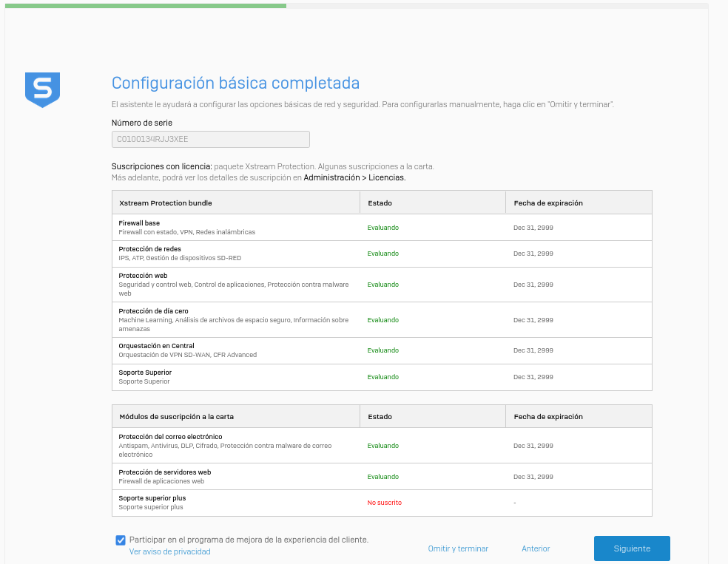Go back with the 'Anterior' link
This screenshot has height=564, width=728.
pyautogui.click(x=536, y=548)
